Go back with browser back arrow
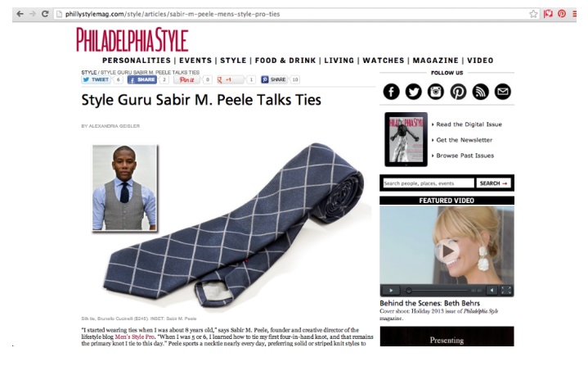588x366 pixels. (20, 14)
